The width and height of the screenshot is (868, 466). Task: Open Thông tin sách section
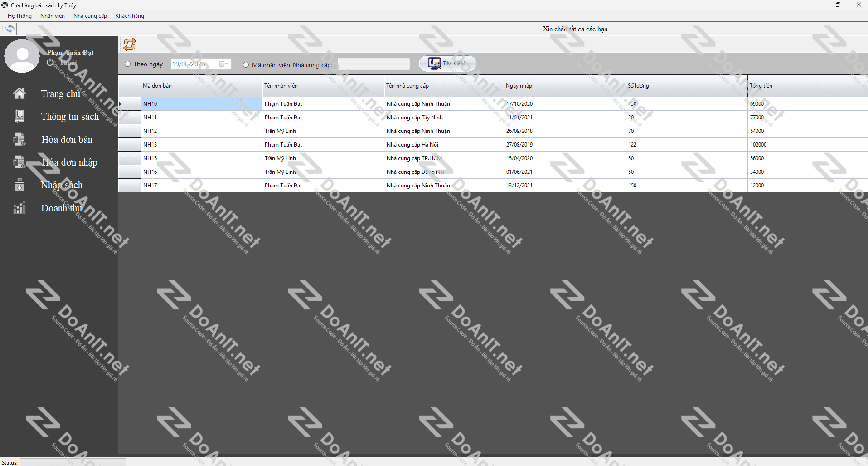(70, 117)
